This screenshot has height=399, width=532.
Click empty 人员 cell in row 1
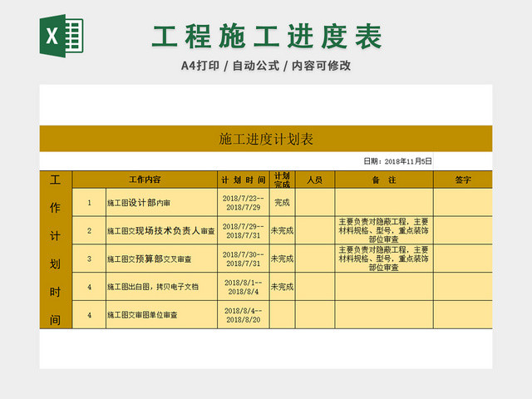pos(315,203)
